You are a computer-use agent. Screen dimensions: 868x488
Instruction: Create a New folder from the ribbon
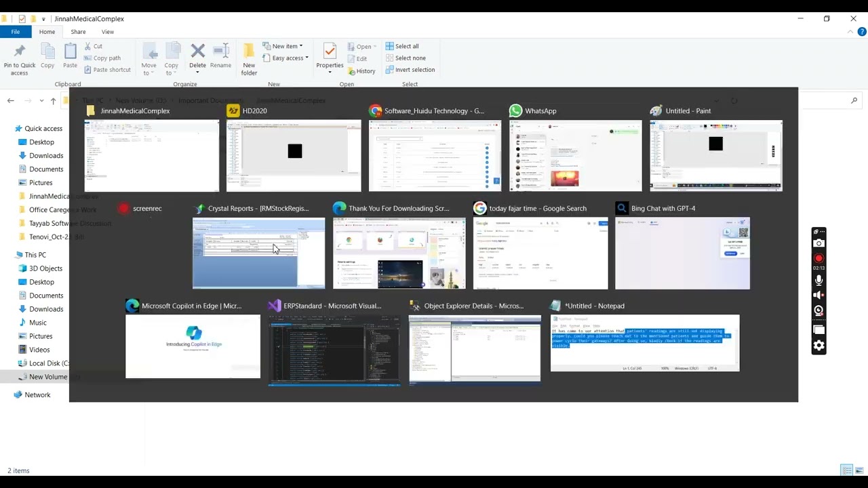[x=249, y=60]
